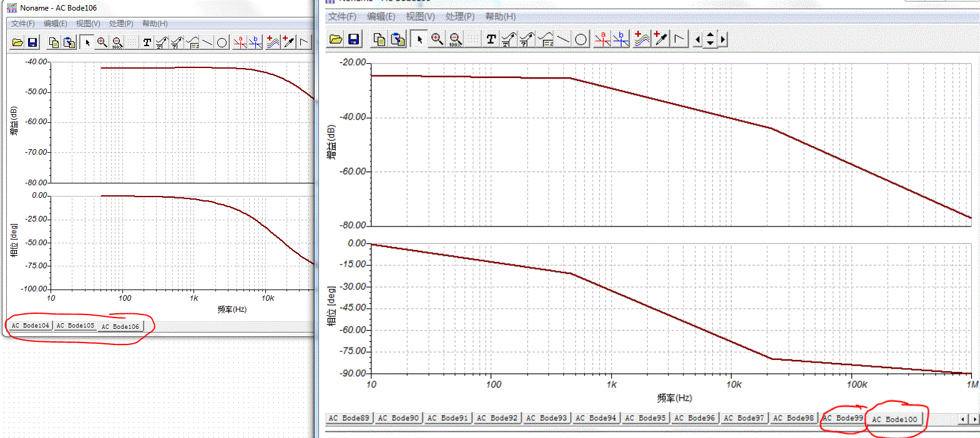Click add-curve plus icon in right window

click(642, 39)
